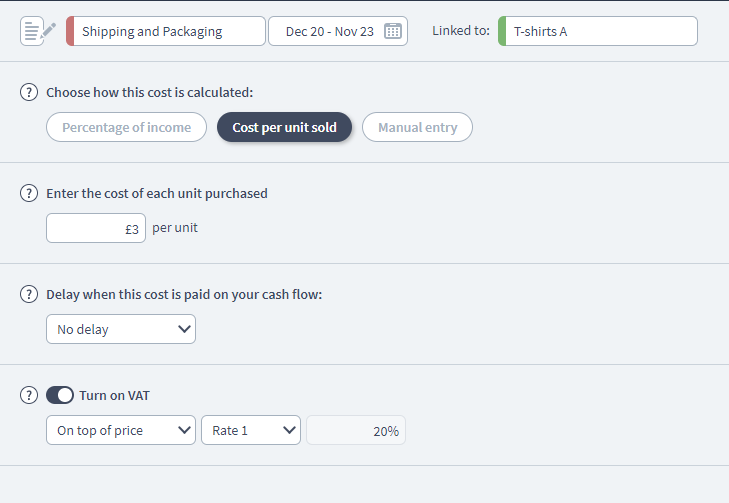Open the notes editor pencil icon

[x=38, y=31]
